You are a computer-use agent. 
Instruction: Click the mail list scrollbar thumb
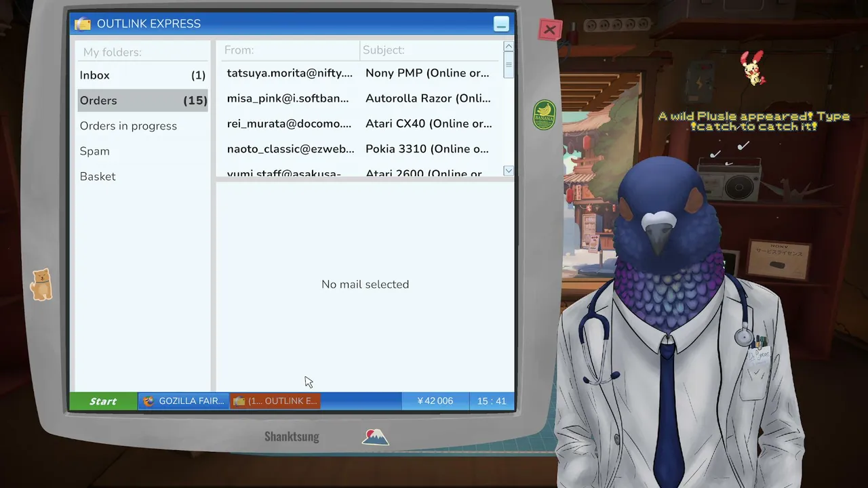pyautogui.click(x=509, y=66)
